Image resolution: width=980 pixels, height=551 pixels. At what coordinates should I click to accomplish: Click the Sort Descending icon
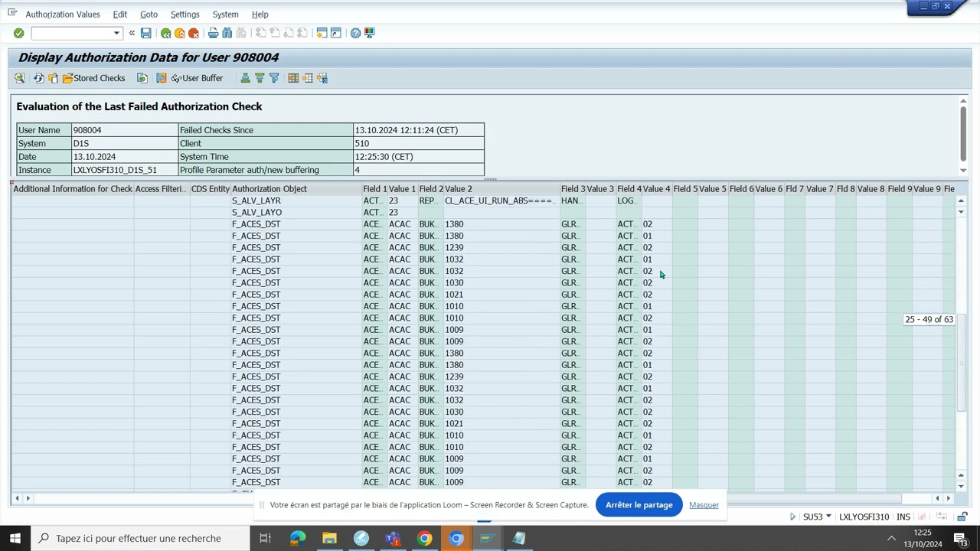(x=260, y=78)
